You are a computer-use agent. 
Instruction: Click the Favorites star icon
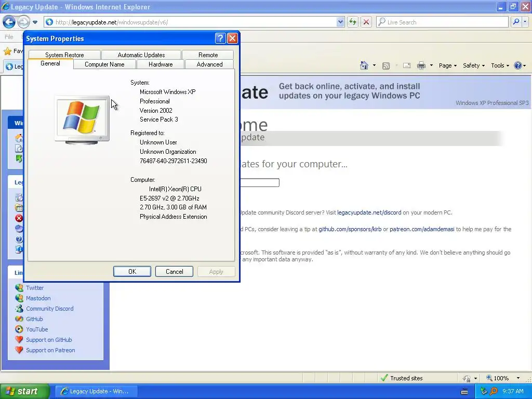tap(7, 51)
